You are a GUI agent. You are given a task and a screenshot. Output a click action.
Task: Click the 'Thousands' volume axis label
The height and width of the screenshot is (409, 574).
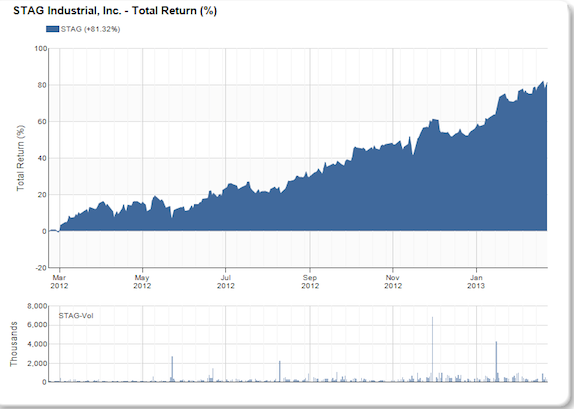pos(14,344)
